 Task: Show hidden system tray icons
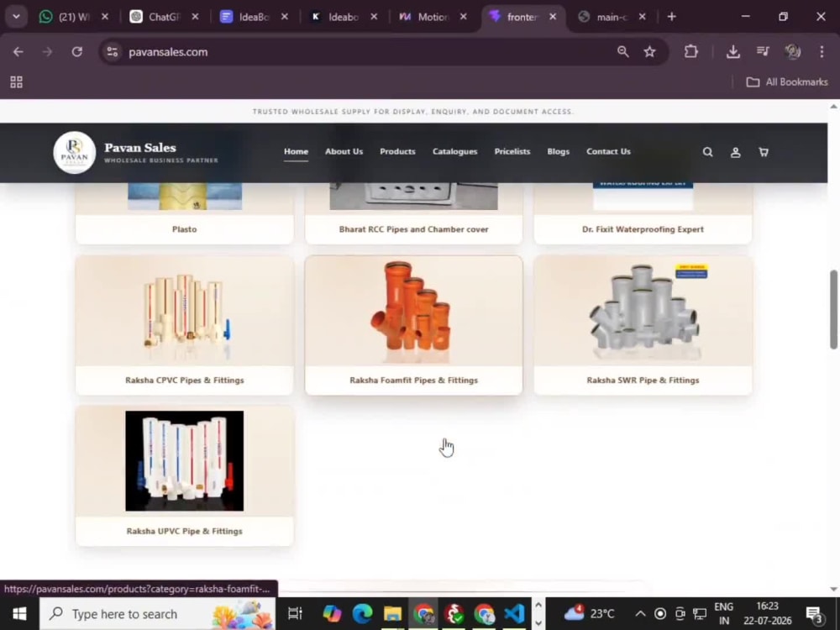[x=640, y=613]
